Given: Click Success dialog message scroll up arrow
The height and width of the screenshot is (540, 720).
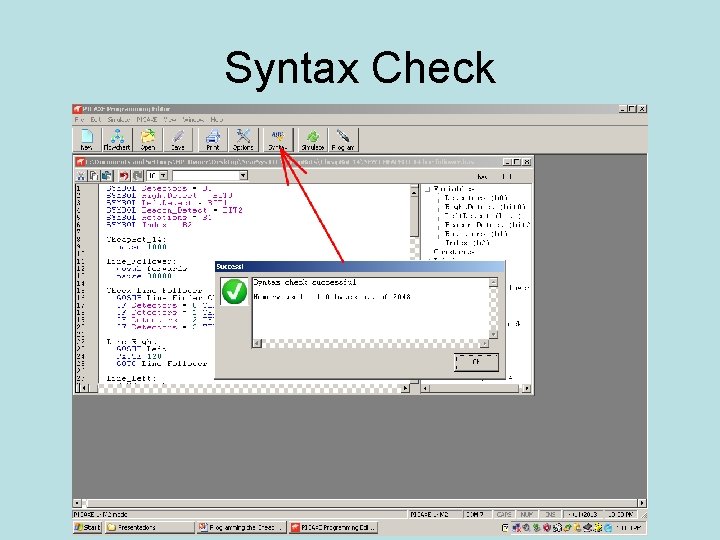Looking at the screenshot, I should pos(494,283).
